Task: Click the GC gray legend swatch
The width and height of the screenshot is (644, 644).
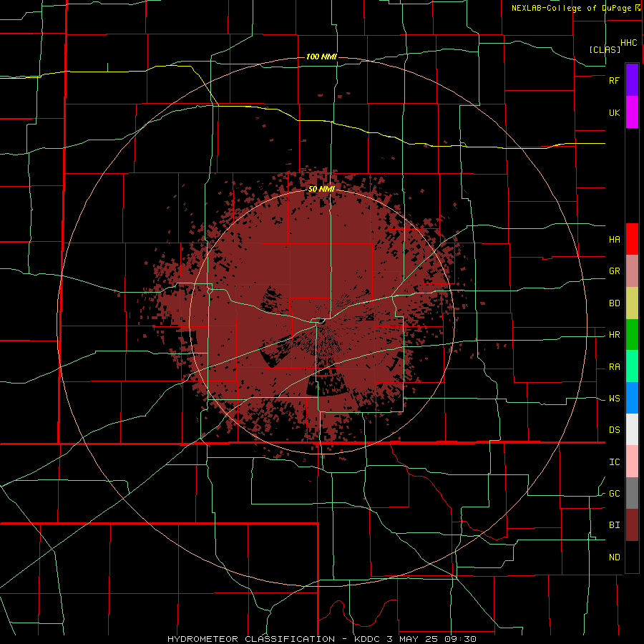Action: (x=632, y=493)
